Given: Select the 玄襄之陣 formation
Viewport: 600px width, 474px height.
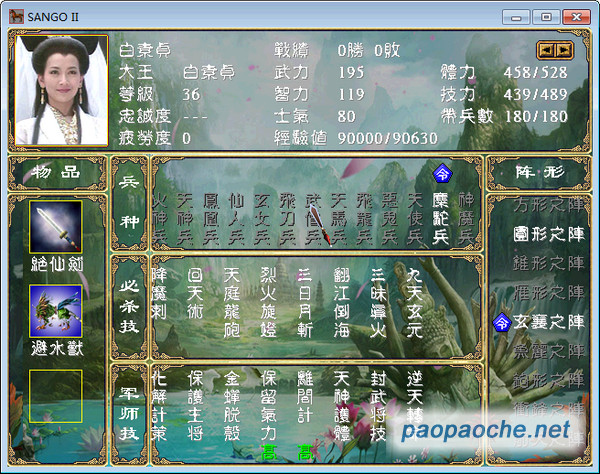Looking at the screenshot, I should tap(549, 322).
